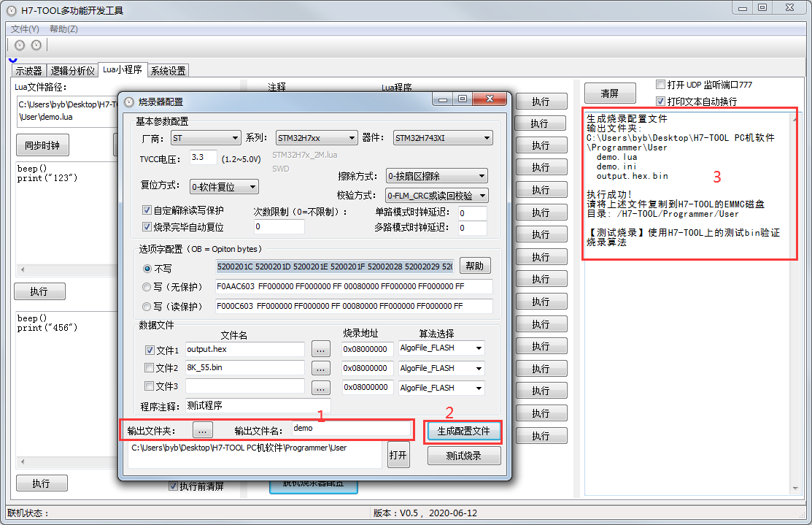Clear the output log with 清屏
812x525 pixels.
(x=610, y=93)
